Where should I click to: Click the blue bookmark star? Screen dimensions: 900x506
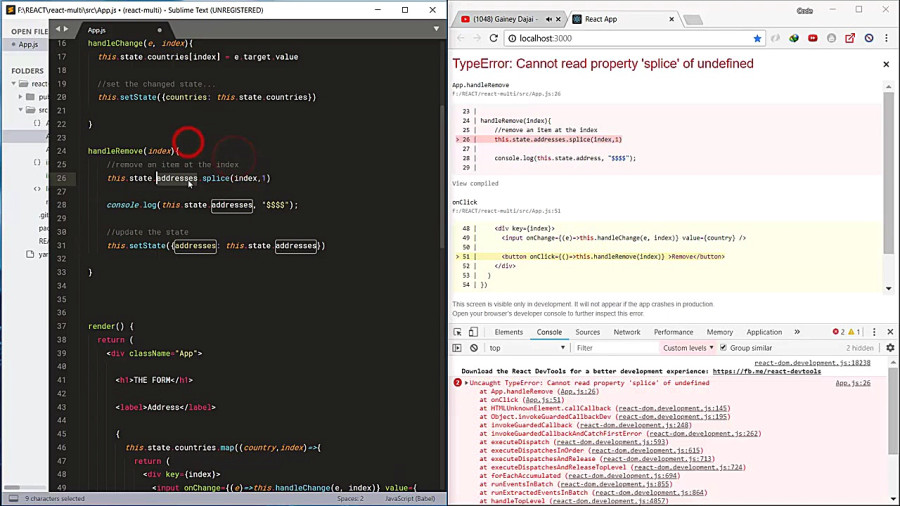click(757, 38)
